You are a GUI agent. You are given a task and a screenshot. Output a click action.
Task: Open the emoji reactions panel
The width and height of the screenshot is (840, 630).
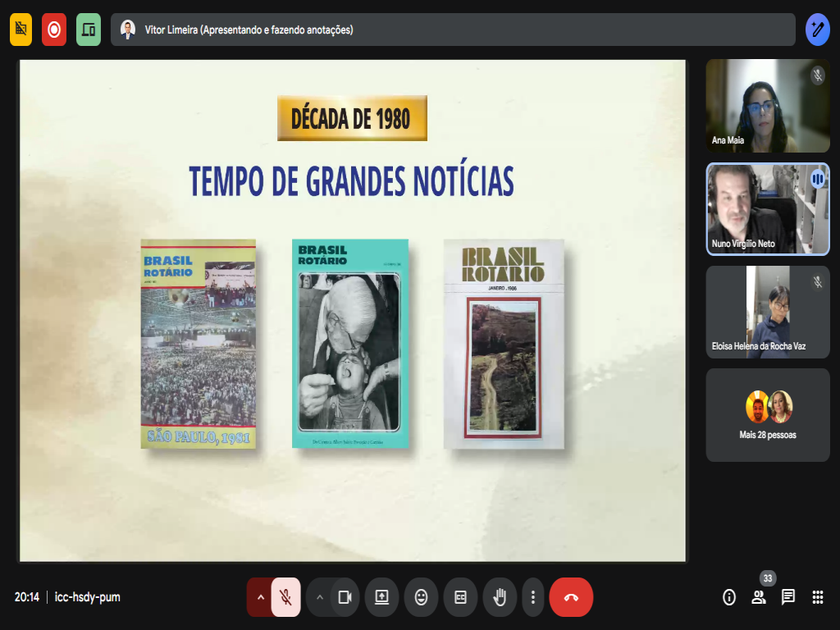(x=421, y=597)
